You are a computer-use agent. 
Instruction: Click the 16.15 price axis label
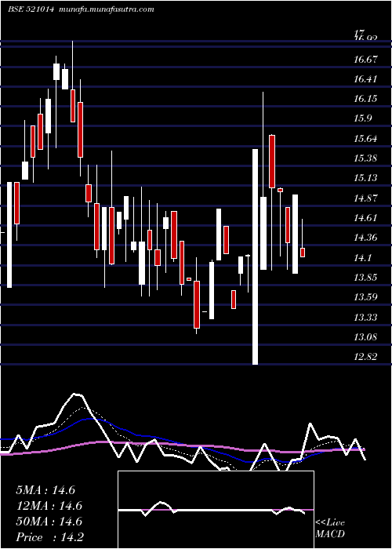coord(365,99)
